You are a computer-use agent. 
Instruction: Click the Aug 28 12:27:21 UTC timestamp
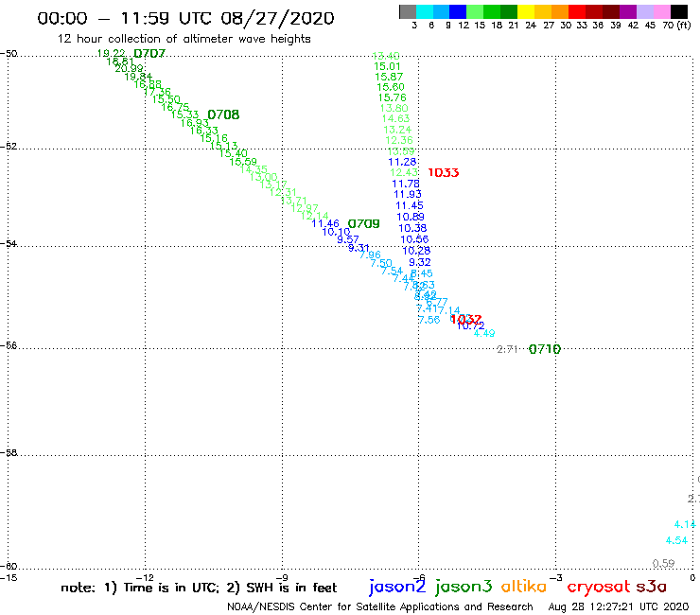[x=619, y=607]
